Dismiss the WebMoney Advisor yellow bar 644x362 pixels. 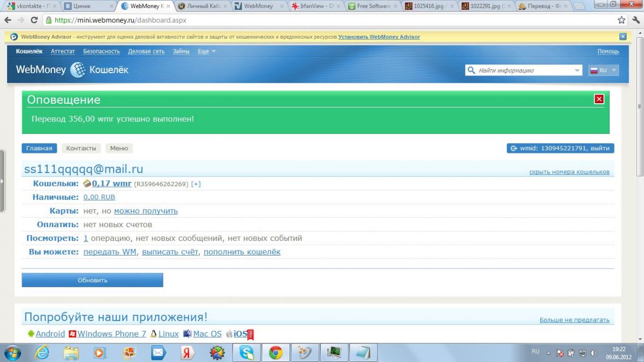pos(623,37)
